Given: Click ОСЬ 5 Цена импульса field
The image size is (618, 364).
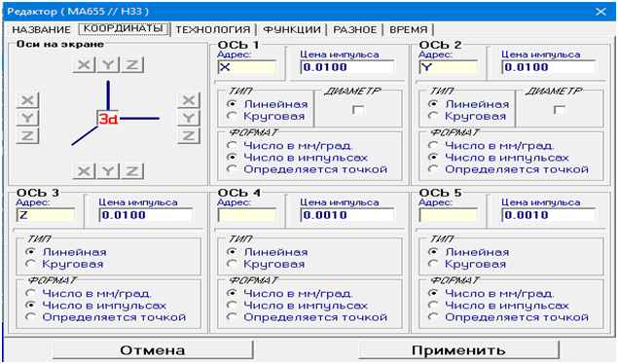Looking at the screenshot, I should click(x=549, y=215).
